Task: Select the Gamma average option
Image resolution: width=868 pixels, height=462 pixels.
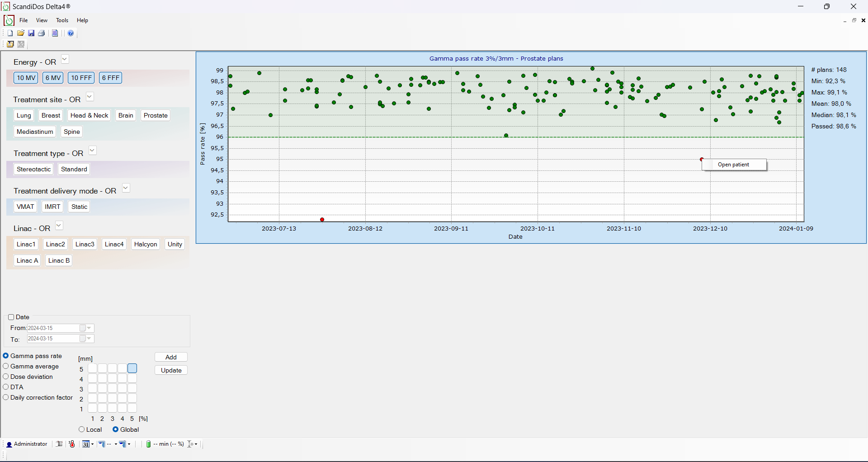Action: point(6,366)
